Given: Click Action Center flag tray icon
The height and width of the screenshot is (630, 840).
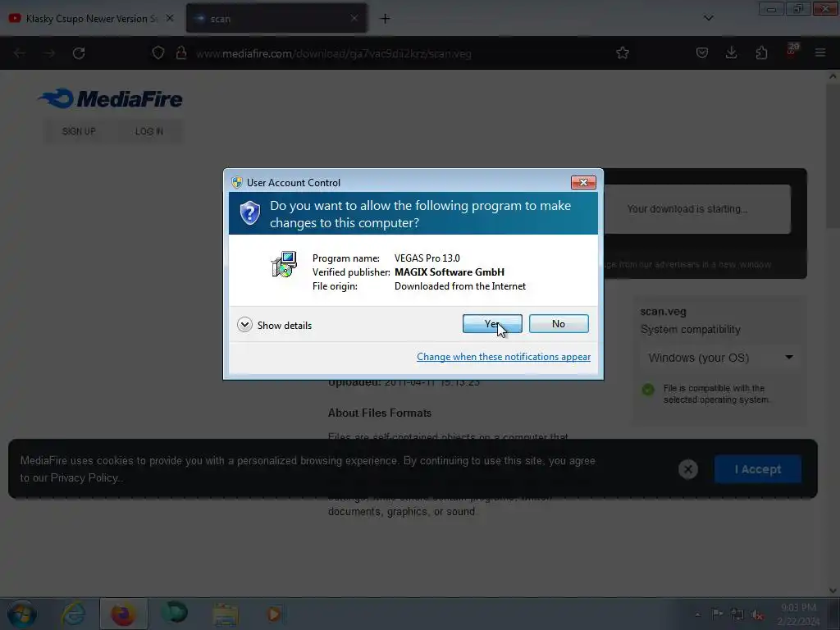Looking at the screenshot, I should [717, 614].
